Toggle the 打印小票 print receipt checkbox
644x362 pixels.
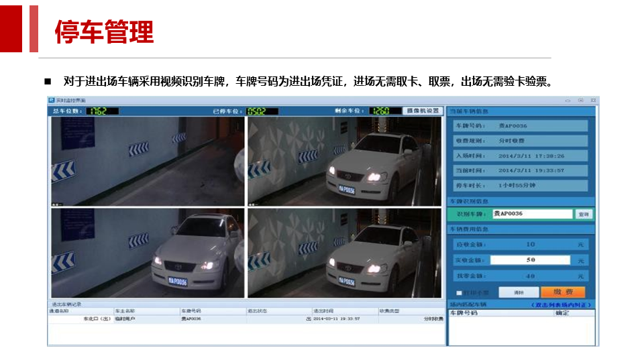pyautogui.click(x=460, y=292)
